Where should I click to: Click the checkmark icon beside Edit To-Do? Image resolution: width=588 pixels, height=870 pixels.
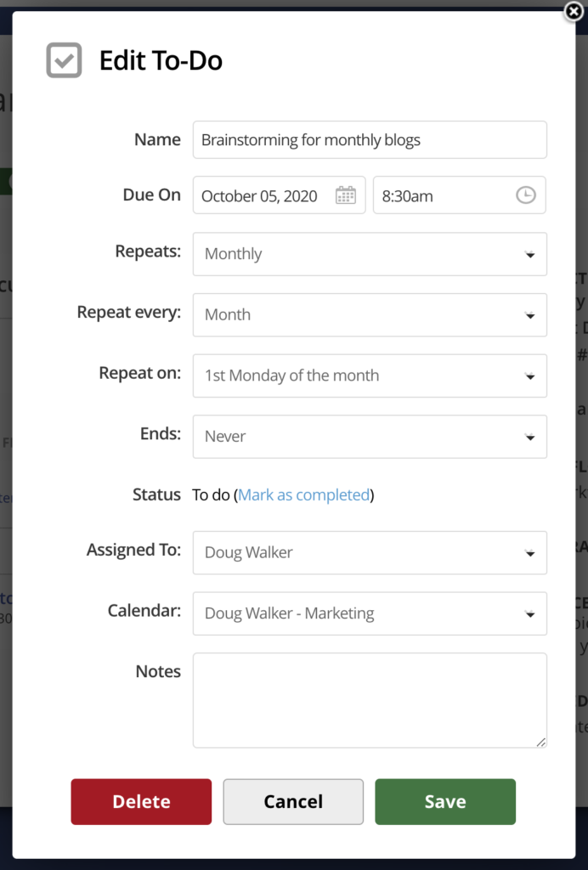click(x=64, y=60)
